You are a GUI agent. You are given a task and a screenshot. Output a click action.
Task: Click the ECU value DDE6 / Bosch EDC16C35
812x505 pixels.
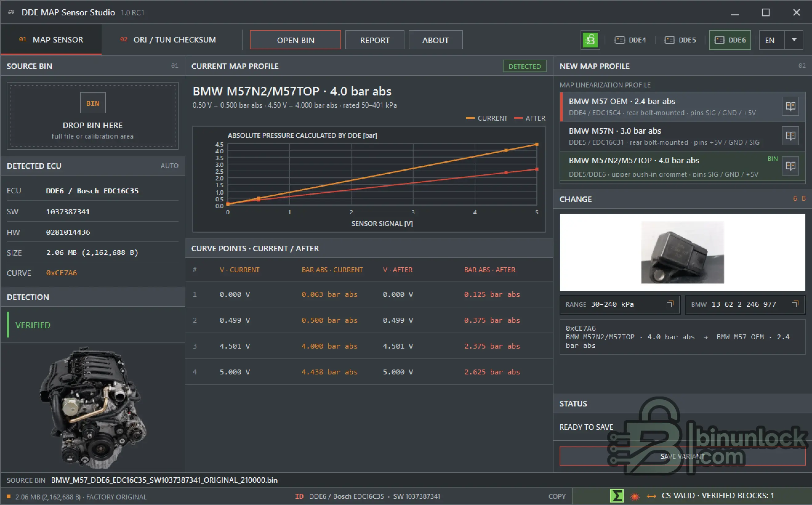point(92,191)
